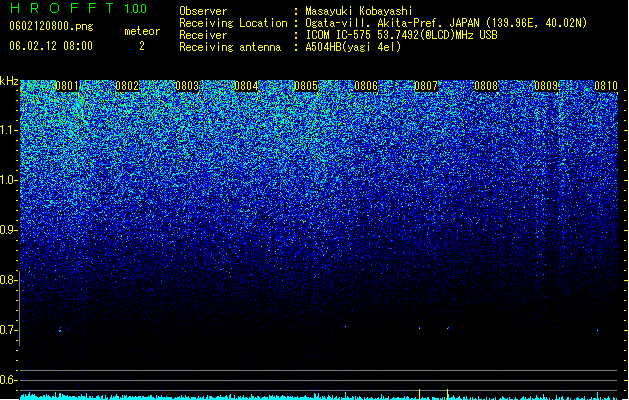Image resolution: width=629 pixels, height=400 pixels.
Task: Click the 0804 time marker label
Action: click(x=246, y=86)
